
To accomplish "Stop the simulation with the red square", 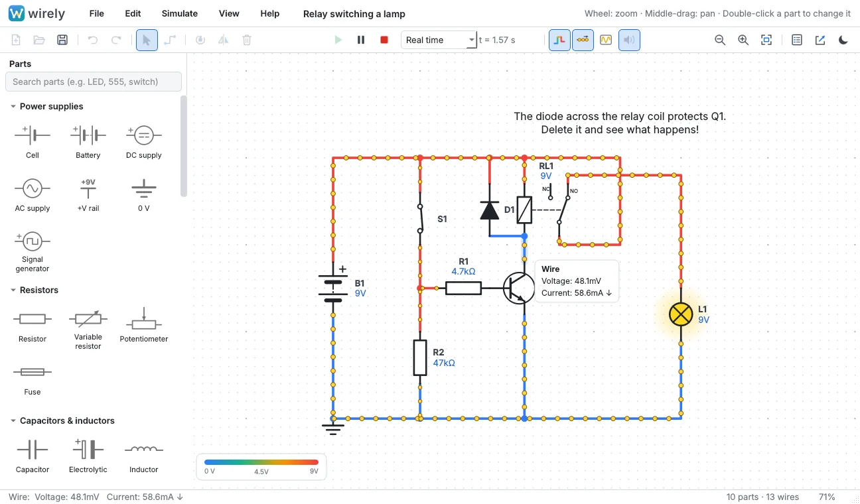I will pos(384,40).
